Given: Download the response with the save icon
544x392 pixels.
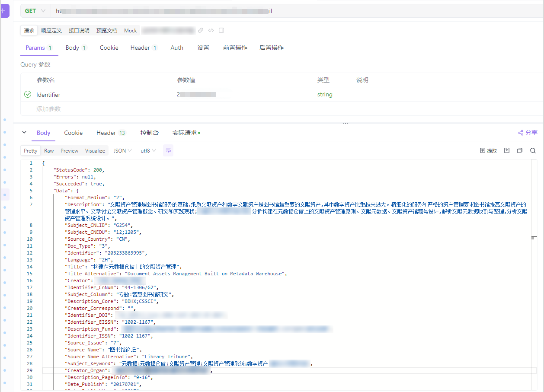Looking at the screenshot, I should click(507, 151).
